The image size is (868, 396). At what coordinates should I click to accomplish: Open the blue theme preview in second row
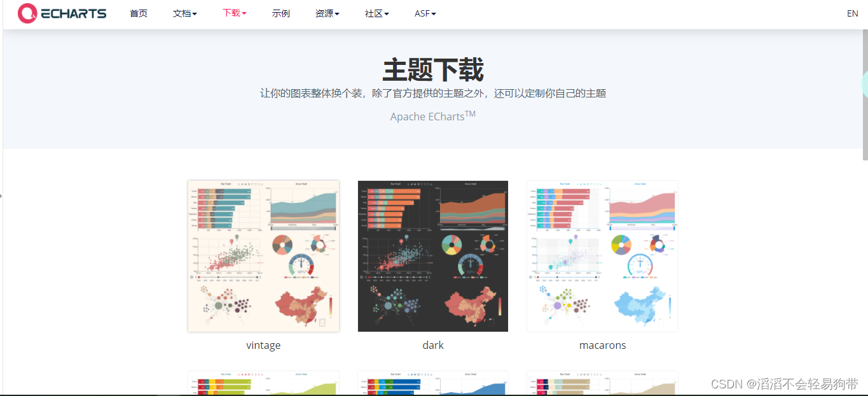433,383
